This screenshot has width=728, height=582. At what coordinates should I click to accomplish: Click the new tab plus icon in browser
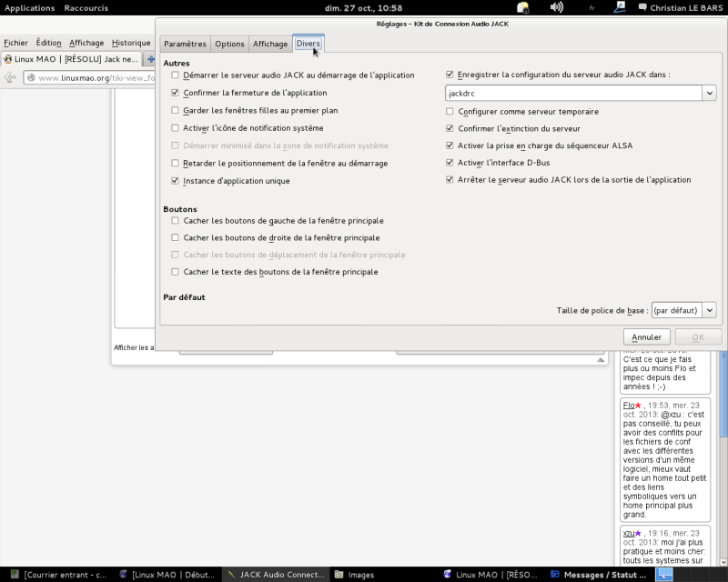[x=150, y=59]
